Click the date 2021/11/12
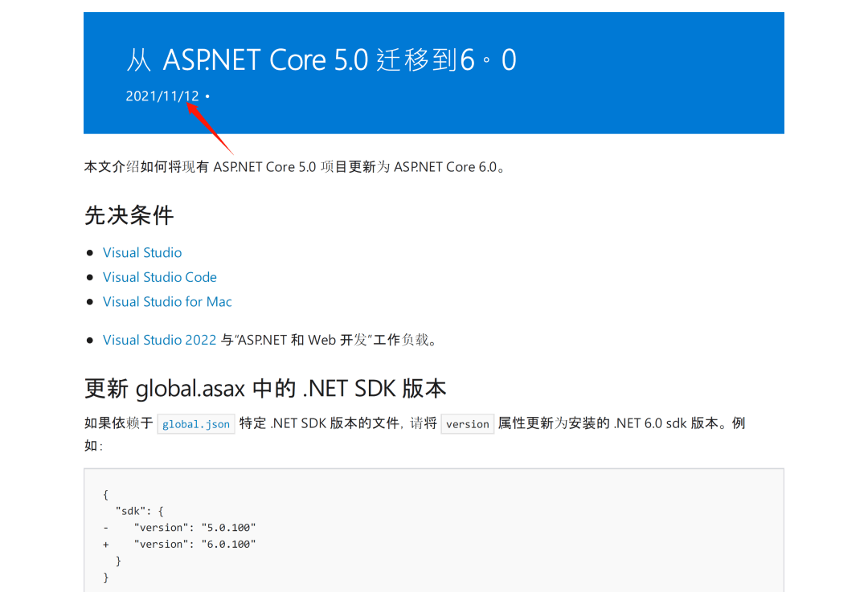868x592 pixels. tap(162, 96)
